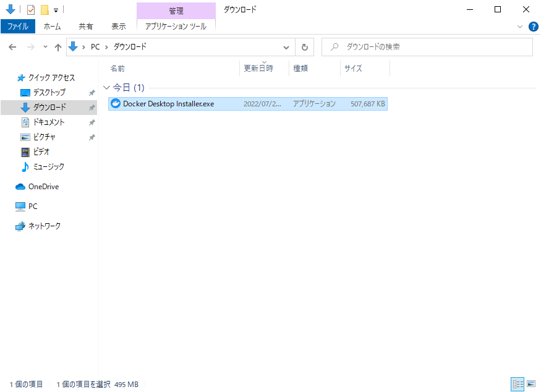This screenshot has height=392, width=541.
Task: Switch to the 共有 ribbon tab
Action: (85, 26)
